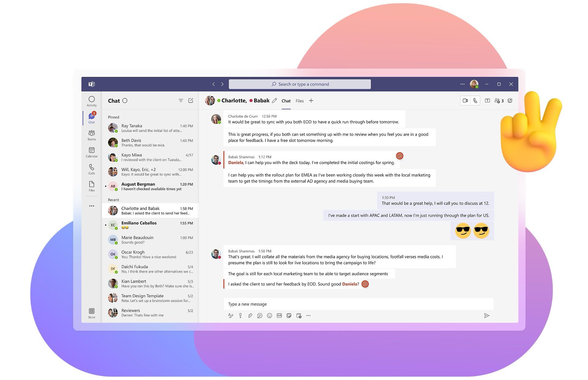
Task: Click the filter icon in Chat panel
Action: (x=181, y=100)
